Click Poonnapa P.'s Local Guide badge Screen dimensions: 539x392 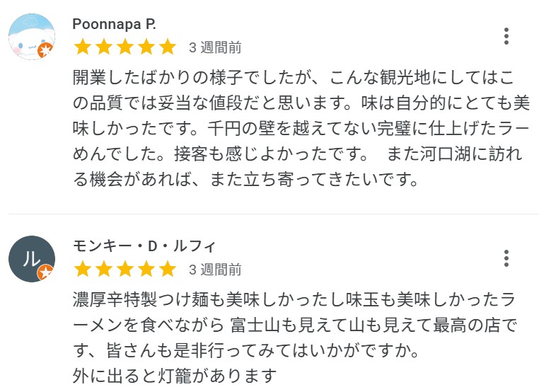(46, 50)
